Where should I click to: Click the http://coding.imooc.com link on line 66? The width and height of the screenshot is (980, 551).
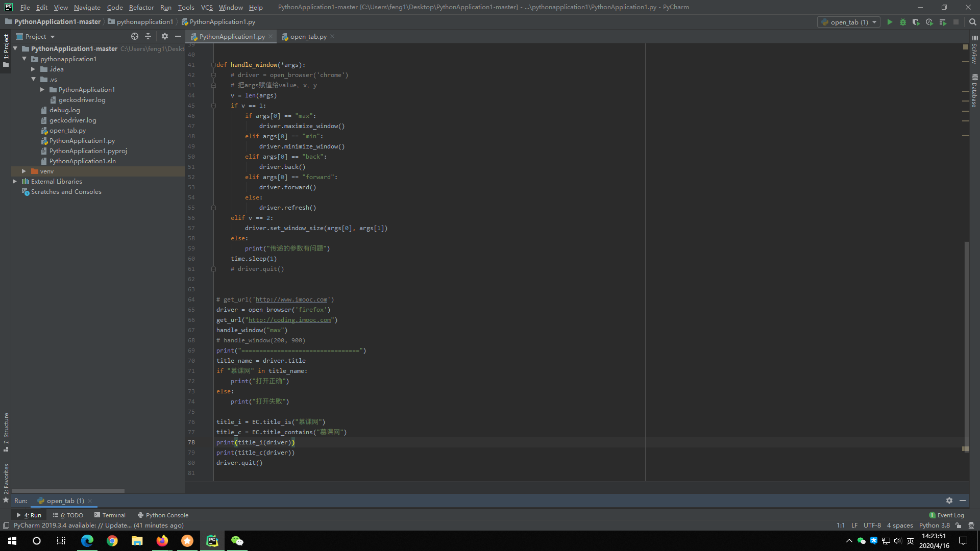coord(289,319)
